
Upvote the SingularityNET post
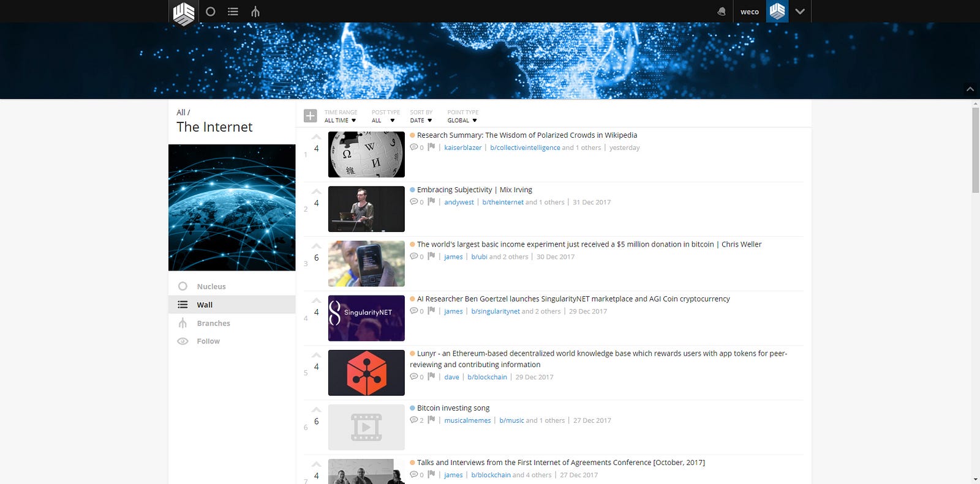pos(316,300)
